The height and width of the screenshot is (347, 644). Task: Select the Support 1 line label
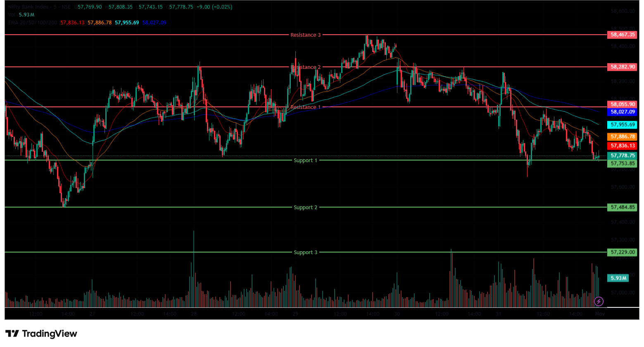[x=305, y=161]
